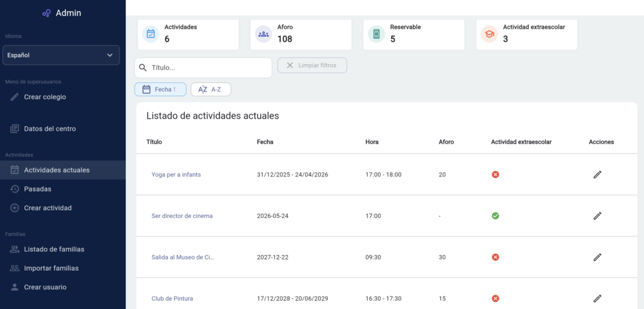
Task: Click the date 2027-12-22
Action: pos(272,257)
